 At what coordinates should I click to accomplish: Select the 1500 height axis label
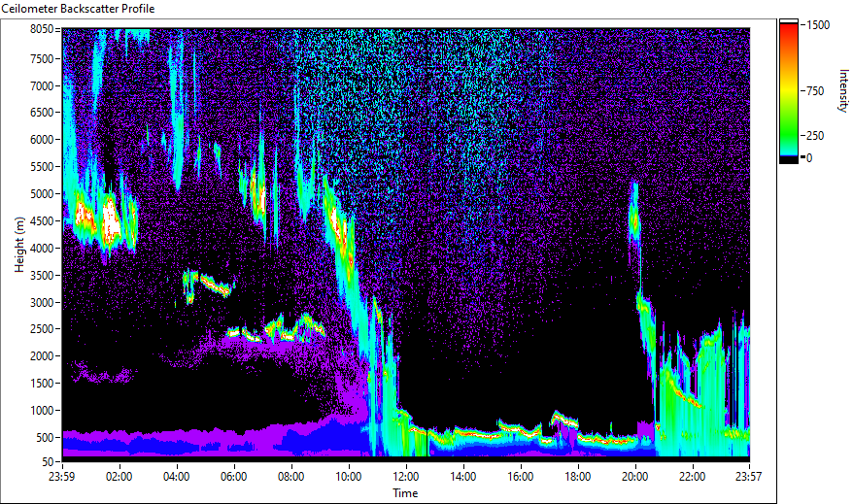point(42,384)
